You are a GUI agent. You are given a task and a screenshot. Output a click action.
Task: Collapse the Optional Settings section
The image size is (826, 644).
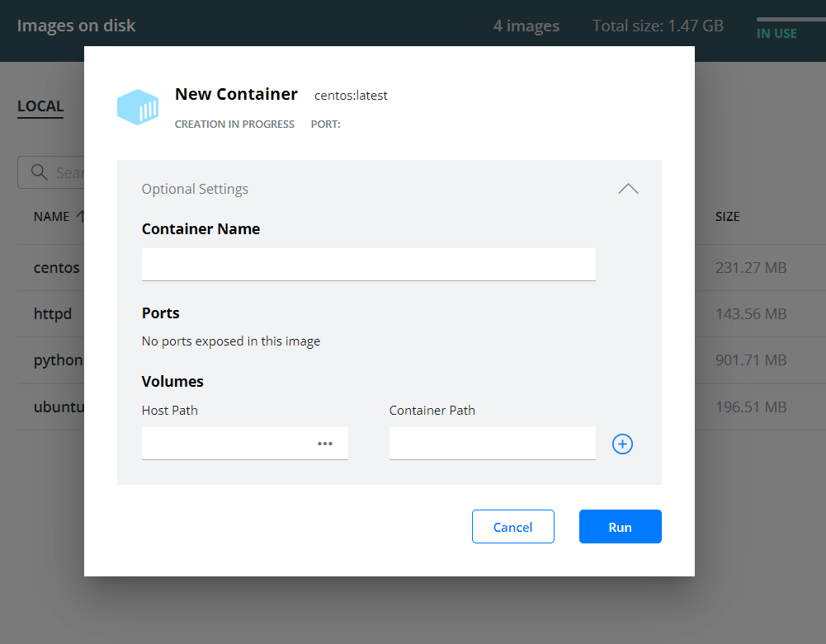pyautogui.click(x=628, y=189)
